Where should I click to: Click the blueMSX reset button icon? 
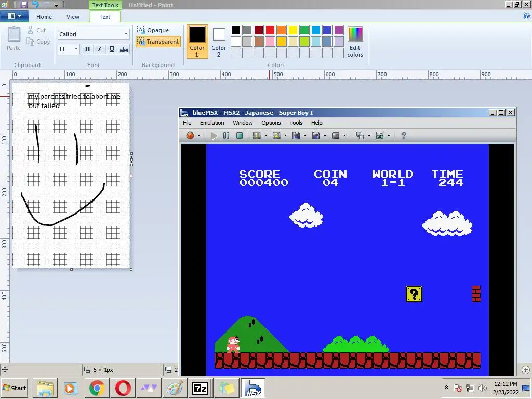(190, 136)
